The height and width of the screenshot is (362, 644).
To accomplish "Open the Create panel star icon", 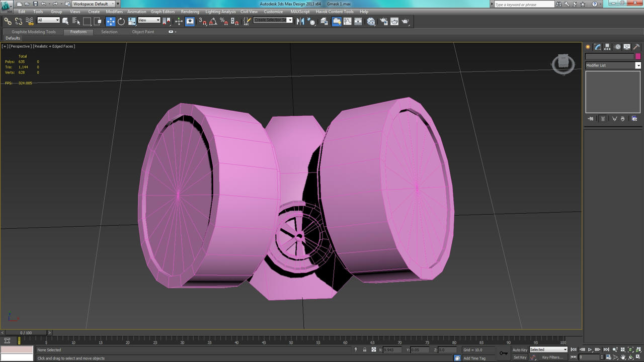I will coord(588,47).
